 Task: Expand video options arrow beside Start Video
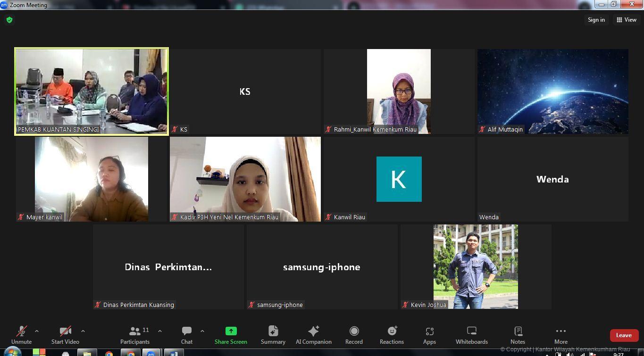click(x=83, y=331)
